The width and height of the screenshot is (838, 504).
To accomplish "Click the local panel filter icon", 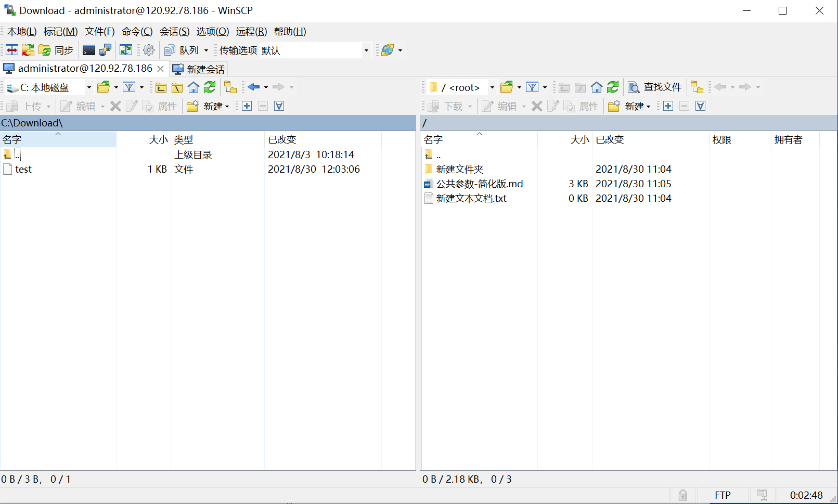I will pyautogui.click(x=129, y=87).
